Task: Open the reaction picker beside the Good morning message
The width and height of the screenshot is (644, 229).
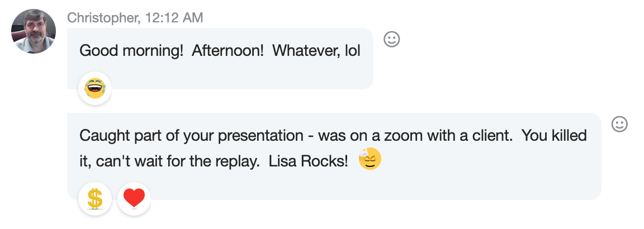Action: (x=391, y=39)
